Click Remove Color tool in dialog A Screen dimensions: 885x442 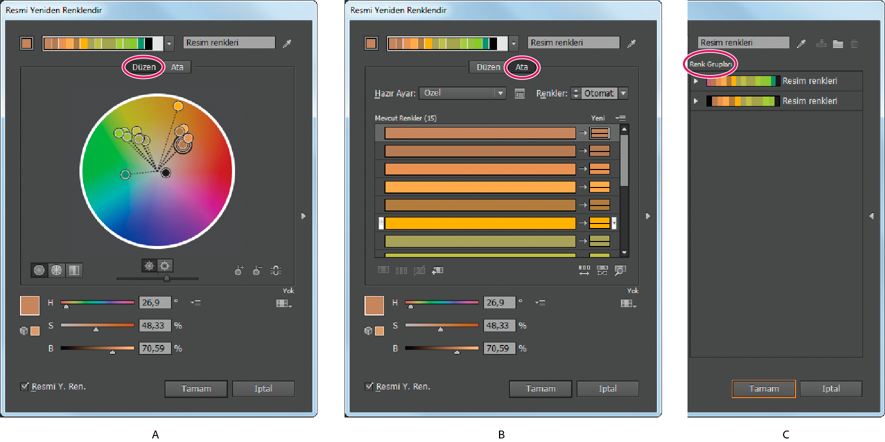click(257, 270)
